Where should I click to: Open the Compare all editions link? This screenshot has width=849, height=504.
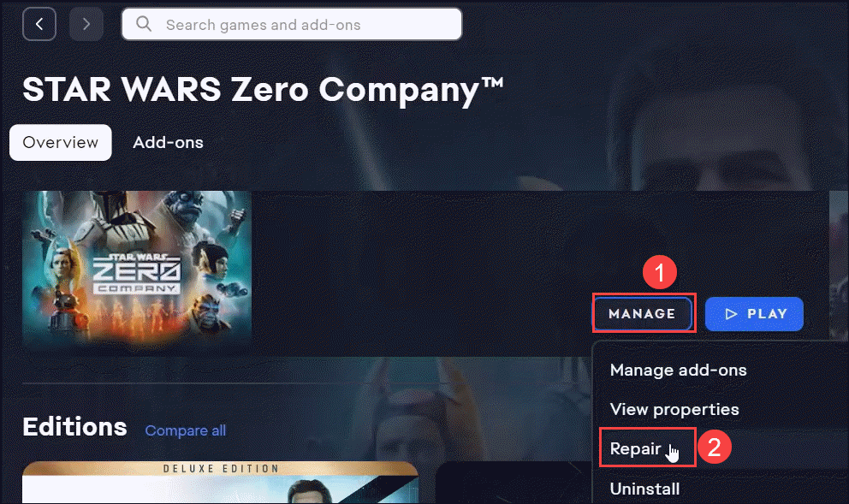(x=185, y=430)
